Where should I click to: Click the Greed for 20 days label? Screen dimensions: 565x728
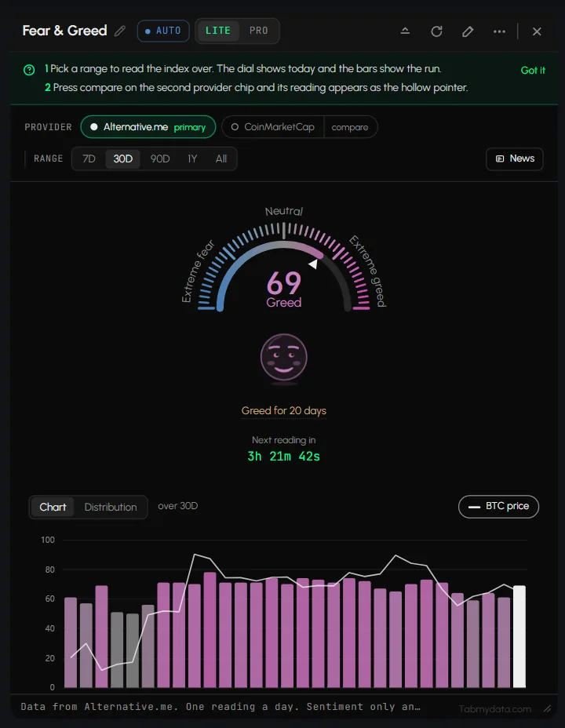283,410
